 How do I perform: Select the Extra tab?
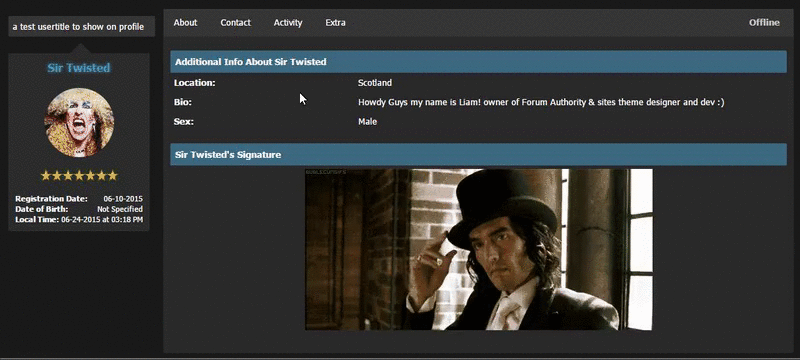pyautogui.click(x=335, y=22)
